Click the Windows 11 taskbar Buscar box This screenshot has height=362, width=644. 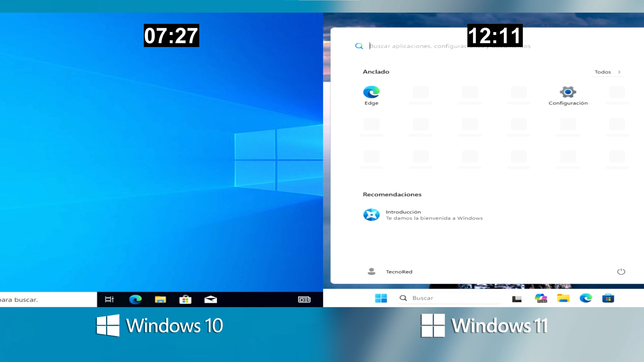[450, 298]
